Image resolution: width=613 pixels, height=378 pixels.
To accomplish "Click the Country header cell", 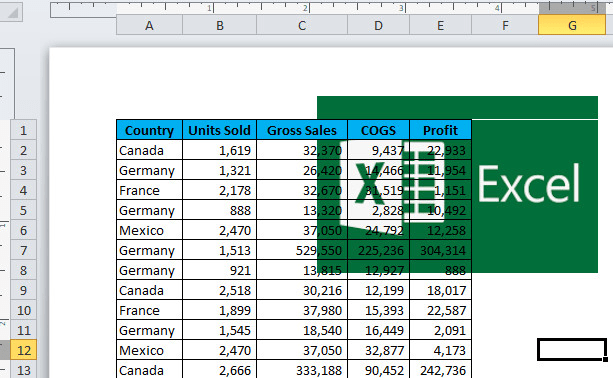I will (x=149, y=130).
